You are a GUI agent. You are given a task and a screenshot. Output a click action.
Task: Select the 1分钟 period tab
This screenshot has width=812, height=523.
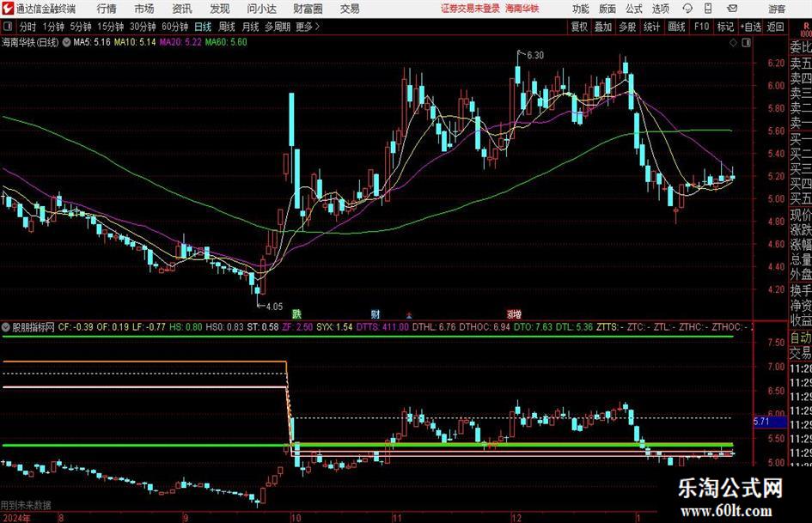53,27
